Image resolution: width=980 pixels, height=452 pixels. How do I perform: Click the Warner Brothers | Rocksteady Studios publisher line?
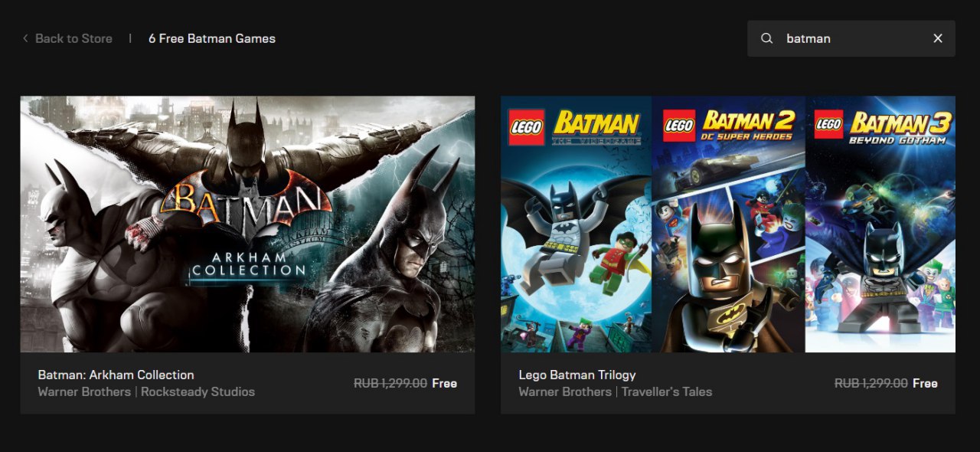[x=146, y=391]
